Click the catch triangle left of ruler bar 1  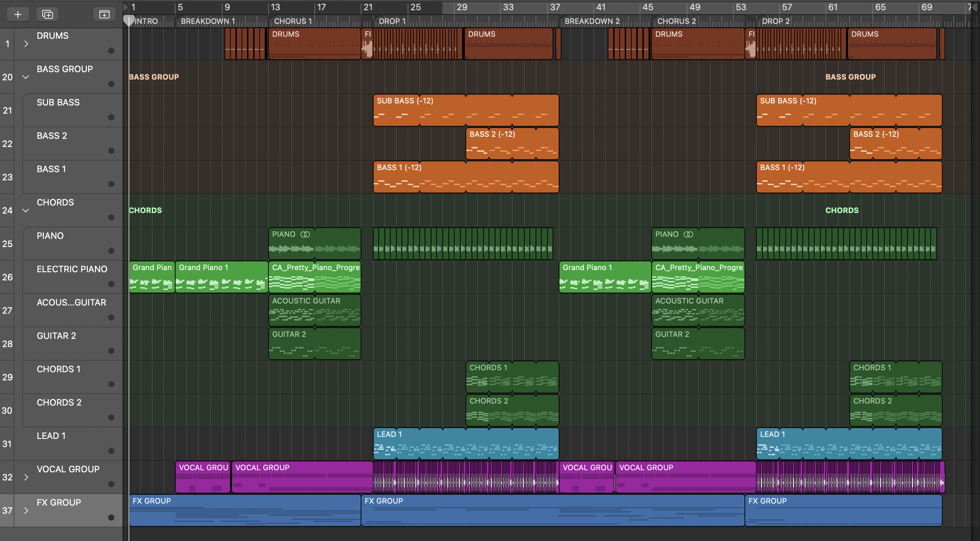tap(126, 6)
